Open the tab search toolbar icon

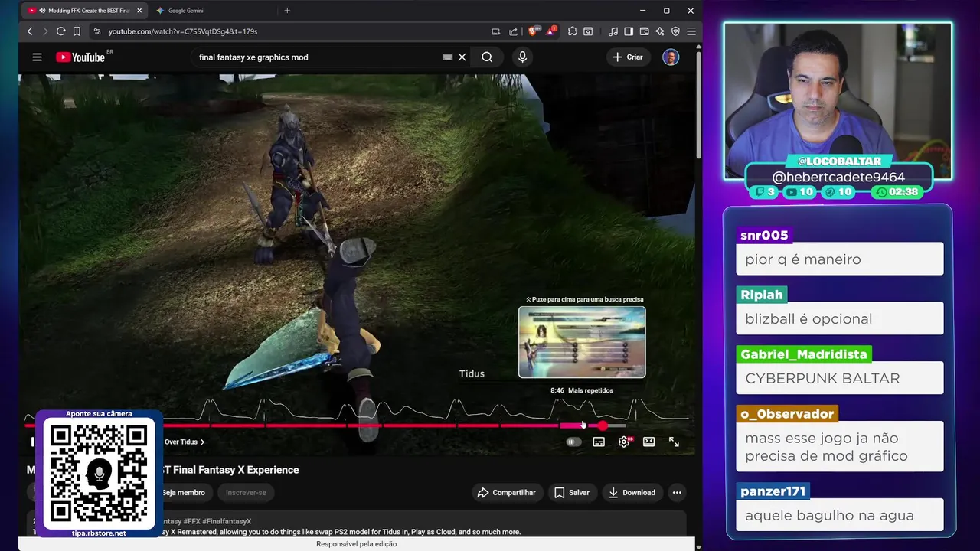click(x=588, y=31)
